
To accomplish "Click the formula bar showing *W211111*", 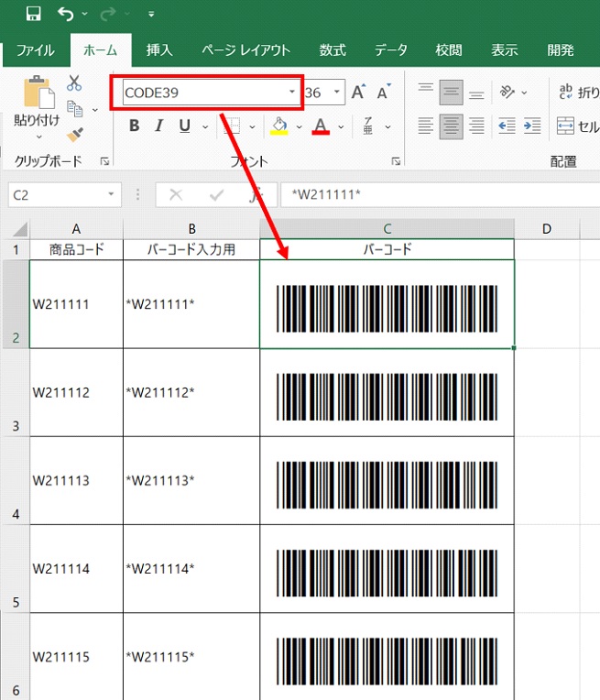I will [441, 195].
